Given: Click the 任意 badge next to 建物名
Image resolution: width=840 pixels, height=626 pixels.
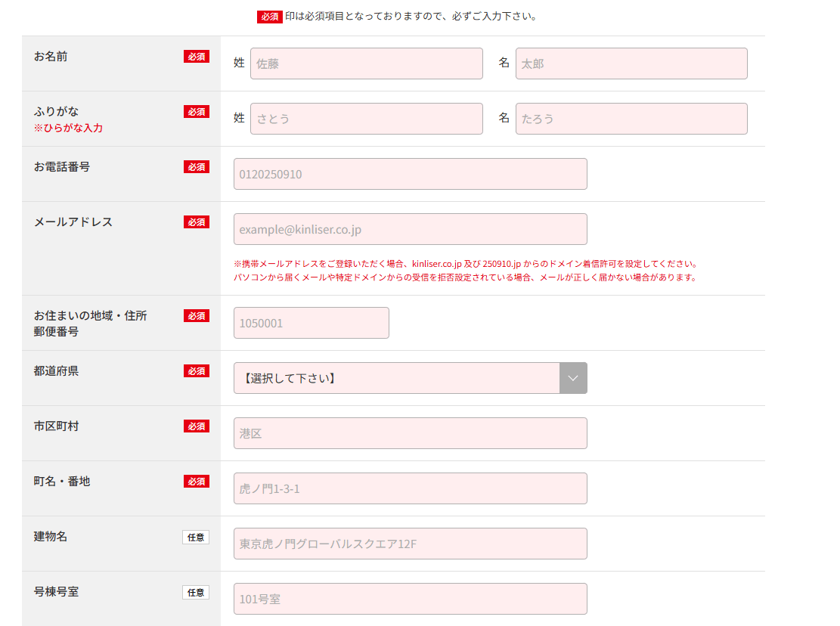Looking at the screenshot, I should pyautogui.click(x=196, y=538).
